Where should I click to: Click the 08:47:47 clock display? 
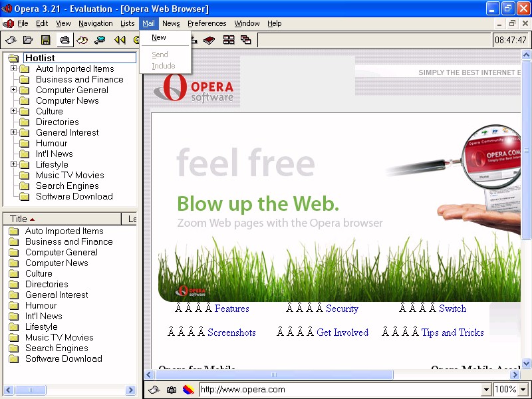coord(510,40)
